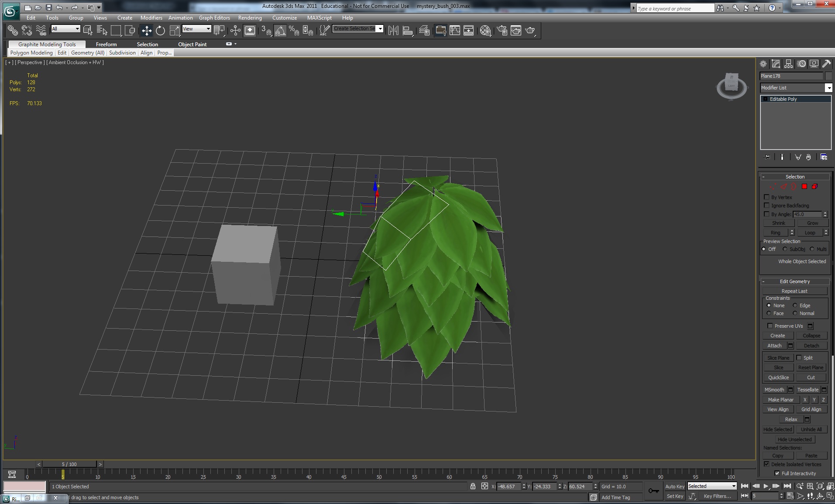Screen dimensions: 835x504
Task: Open the Select by Name list
Action: (x=102, y=30)
